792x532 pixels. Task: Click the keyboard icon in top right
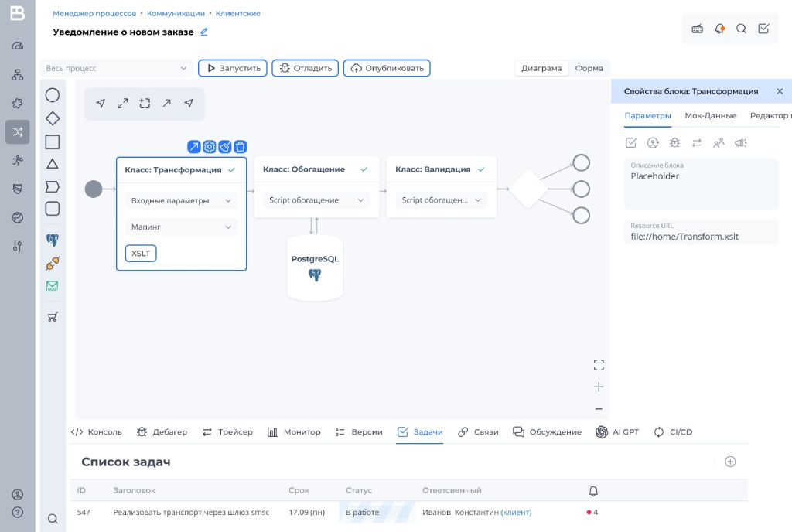click(697, 29)
